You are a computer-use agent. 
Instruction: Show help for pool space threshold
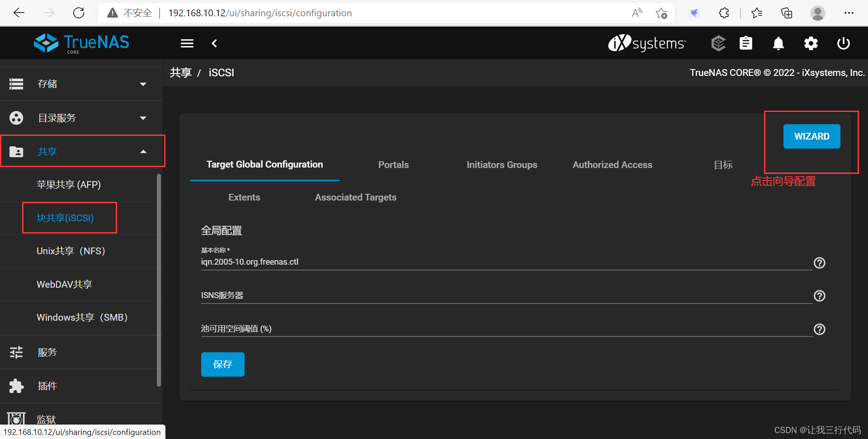click(820, 329)
